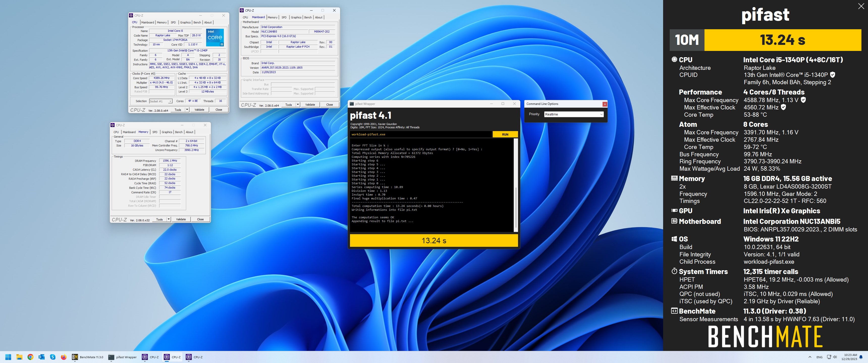Close the Command Line Options dialog
868x363 pixels.
pyautogui.click(x=605, y=104)
